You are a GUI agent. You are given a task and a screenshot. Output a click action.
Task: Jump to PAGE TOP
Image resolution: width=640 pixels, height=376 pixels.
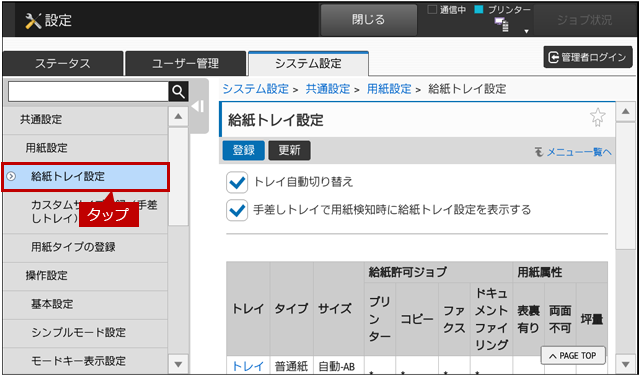(573, 356)
